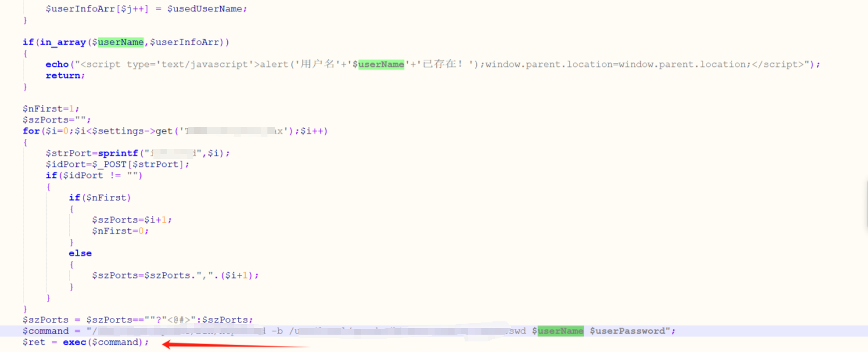The height and width of the screenshot is (352, 868).
Task: Click the in_array function name
Action: (63, 42)
